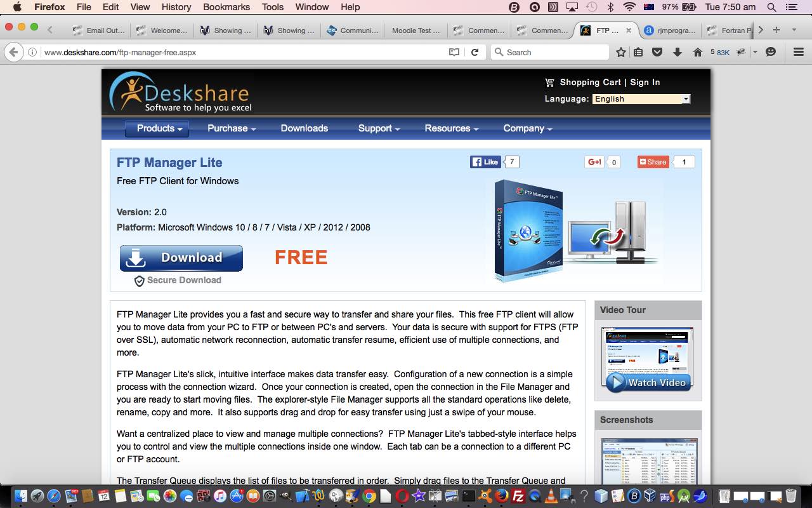Screen dimensions: 812x508
Task: Open the Language dropdown set to English
Action: click(x=641, y=99)
